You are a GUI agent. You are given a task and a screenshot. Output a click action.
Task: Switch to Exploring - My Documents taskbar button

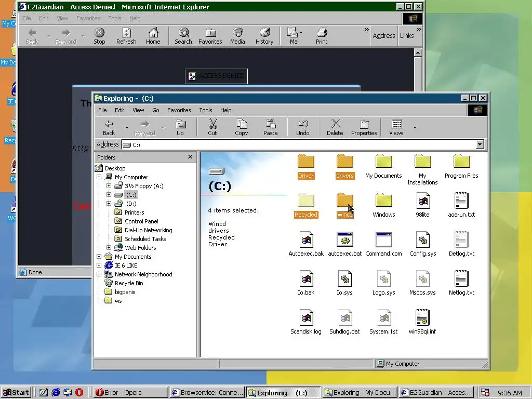click(360, 393)
